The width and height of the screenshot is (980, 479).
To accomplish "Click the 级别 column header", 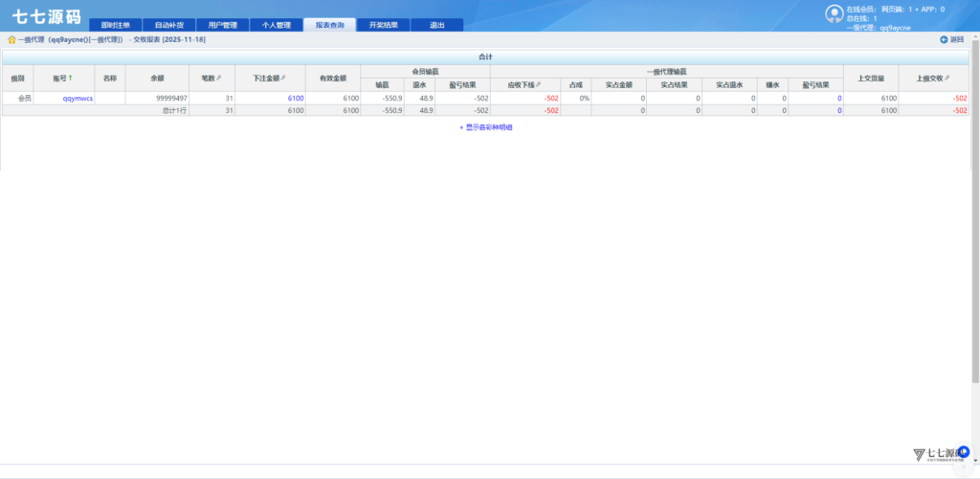I will (x=17, y=79).
